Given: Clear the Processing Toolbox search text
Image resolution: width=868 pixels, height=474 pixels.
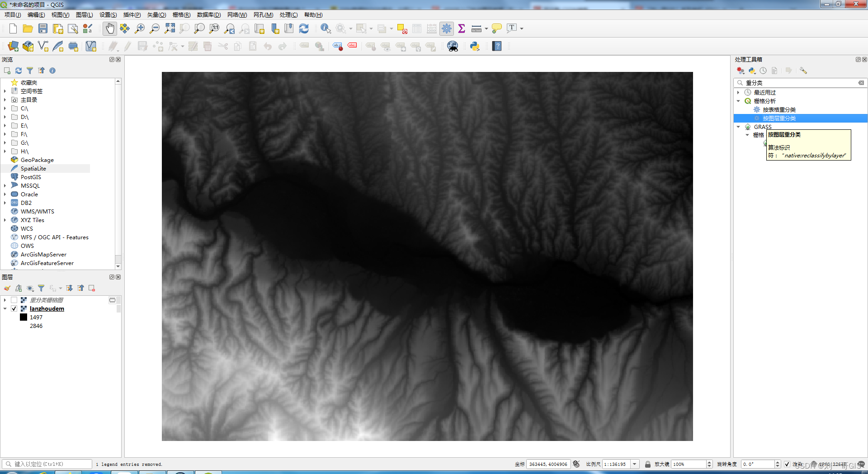Looking at the screenshot, I should 861,83.
